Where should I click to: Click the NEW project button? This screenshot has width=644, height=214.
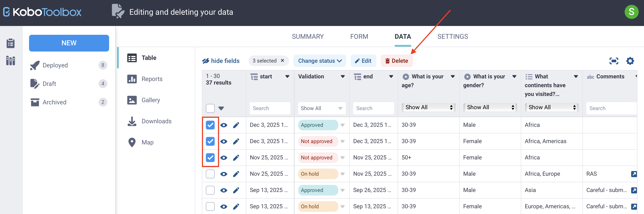pyautogui.click(x=69, y=43)
